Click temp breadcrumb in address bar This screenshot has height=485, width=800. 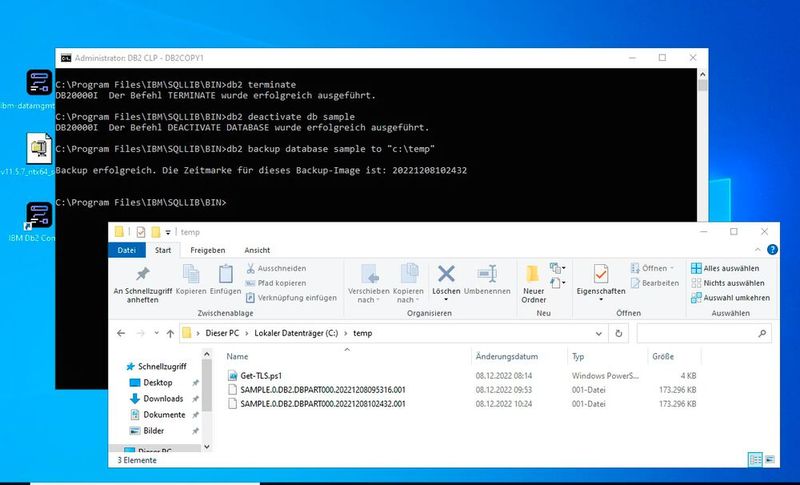pyautogui.click(x=363, y=333)
